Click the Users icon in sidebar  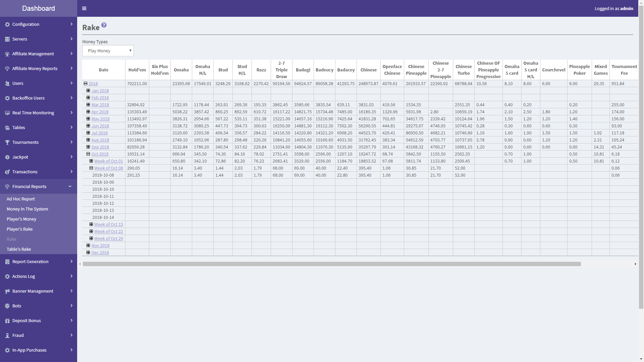pos(7,83)
